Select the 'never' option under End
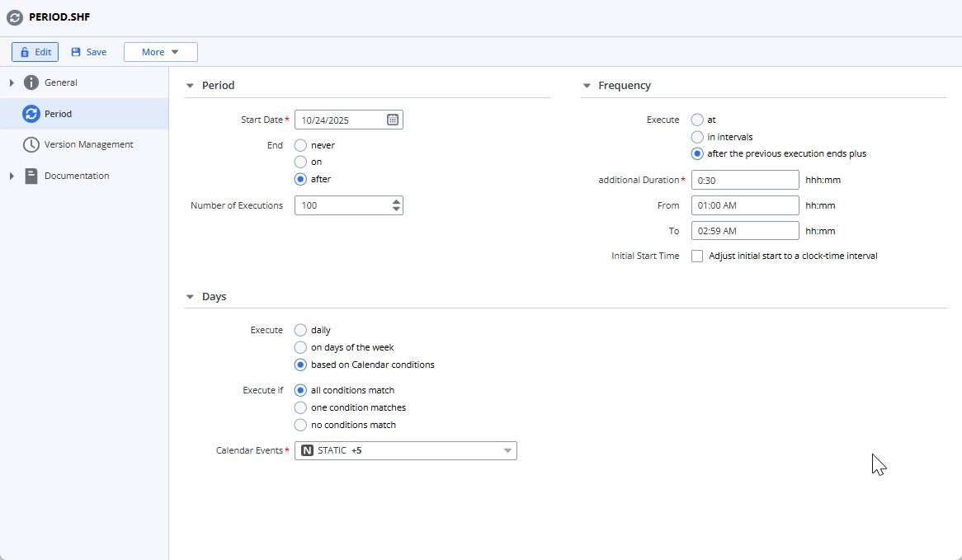Image resolution: width=962 pixels, height=560 pixels. coord(300,144)
